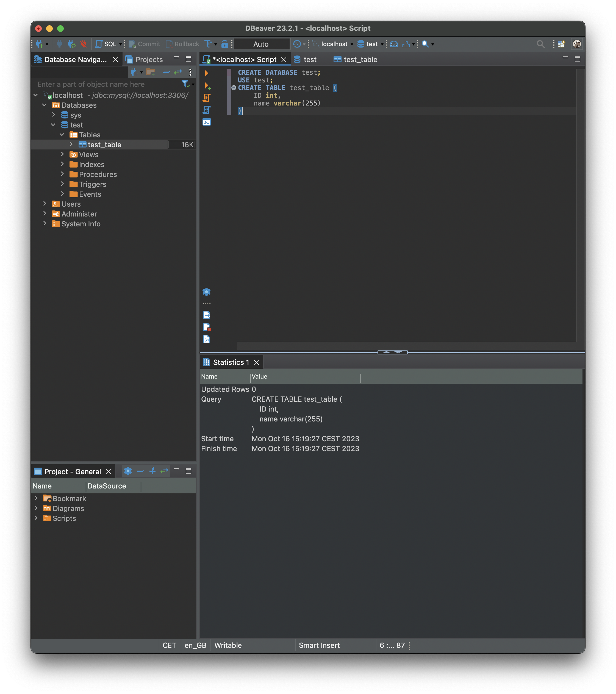
Task: Click the blue magnifier search icon in toolbar
Action: (425, 44)
